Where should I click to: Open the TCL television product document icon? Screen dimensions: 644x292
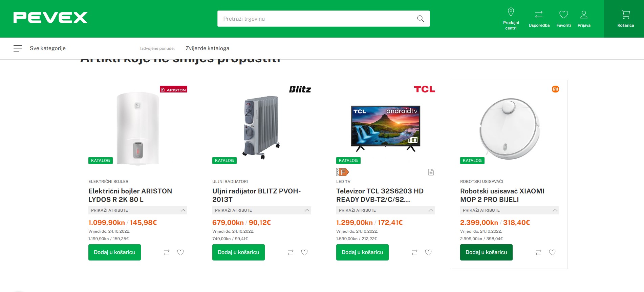tap(431, 172)
